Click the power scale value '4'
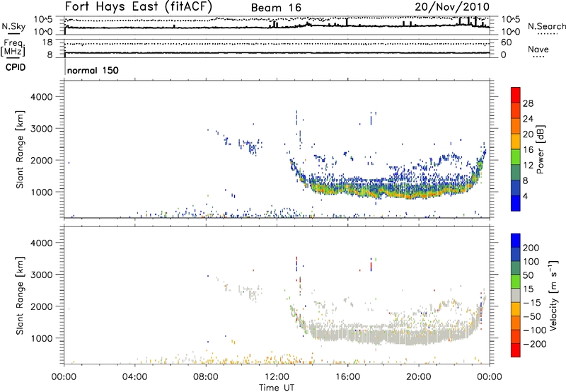 click(525, 196)
